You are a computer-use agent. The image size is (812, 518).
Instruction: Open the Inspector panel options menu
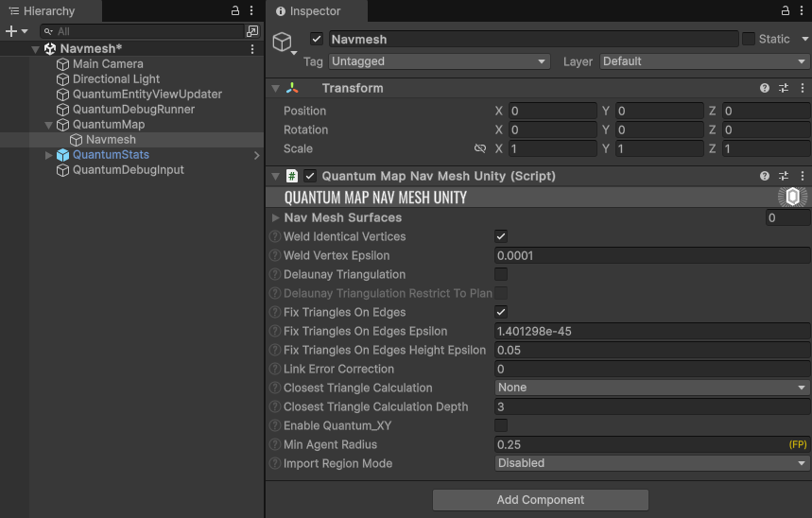[x=803, y=10]
